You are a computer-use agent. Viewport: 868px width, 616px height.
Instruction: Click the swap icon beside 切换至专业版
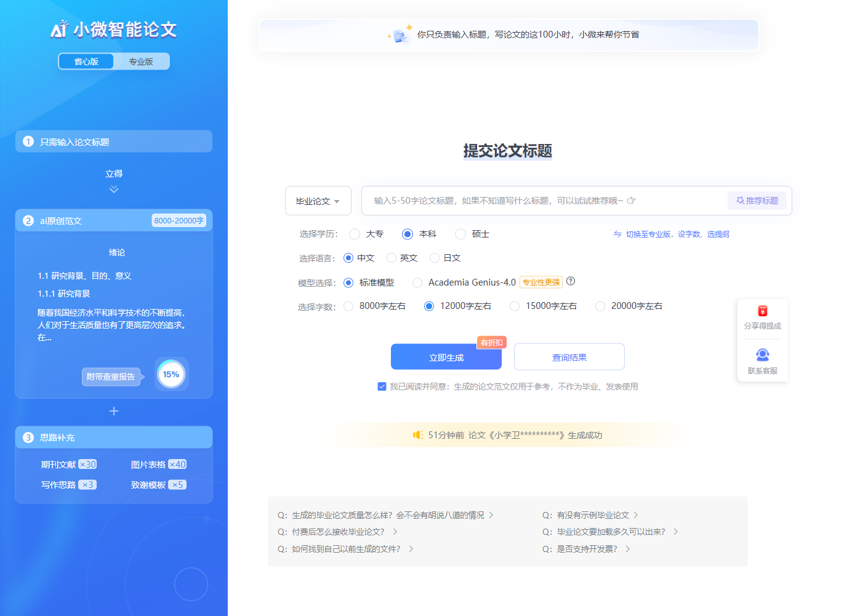[x=617, y=234]
